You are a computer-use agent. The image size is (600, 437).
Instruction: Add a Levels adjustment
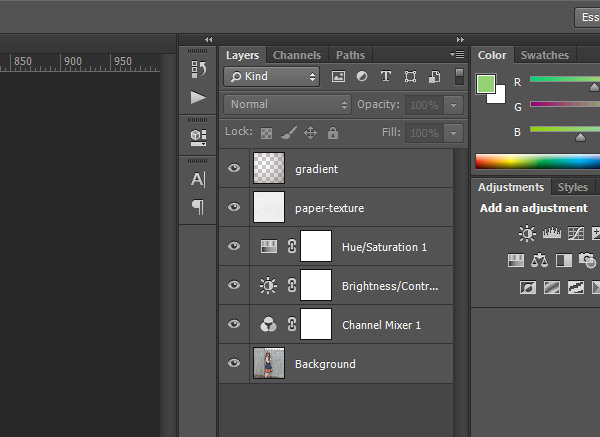click(551, 234)
